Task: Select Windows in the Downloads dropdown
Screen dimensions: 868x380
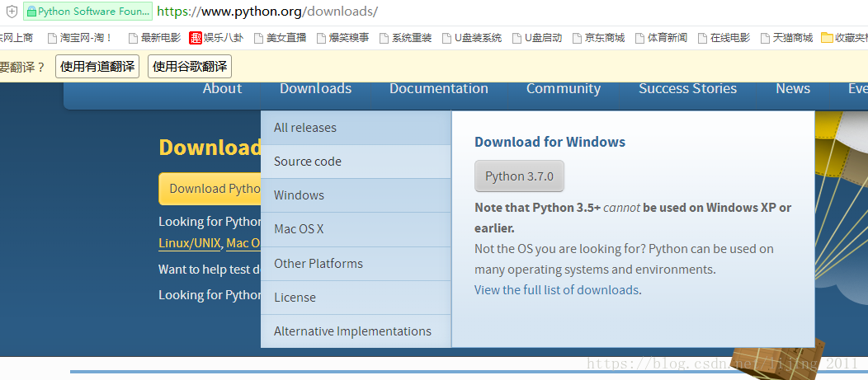Action: pos(356,195)
